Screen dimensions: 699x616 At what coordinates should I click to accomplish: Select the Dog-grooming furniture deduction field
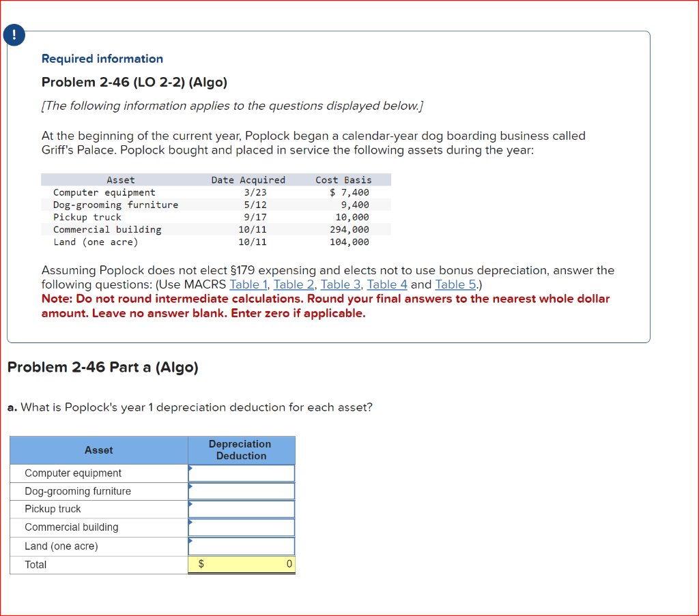(x=242, y=491)
